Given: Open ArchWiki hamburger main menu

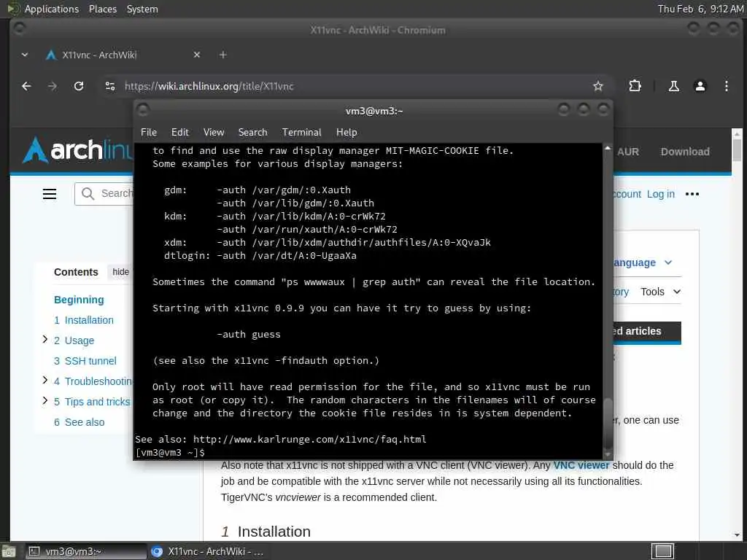Looking at the screenshot, I should 50,194.
